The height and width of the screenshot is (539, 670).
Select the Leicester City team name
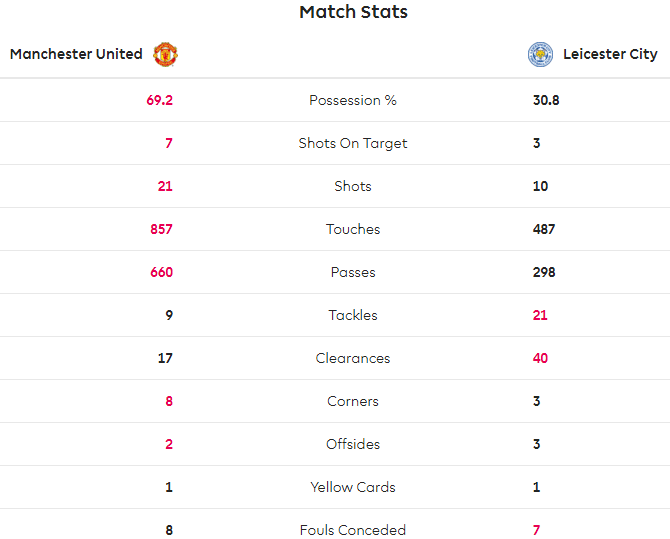coord(610,54)
